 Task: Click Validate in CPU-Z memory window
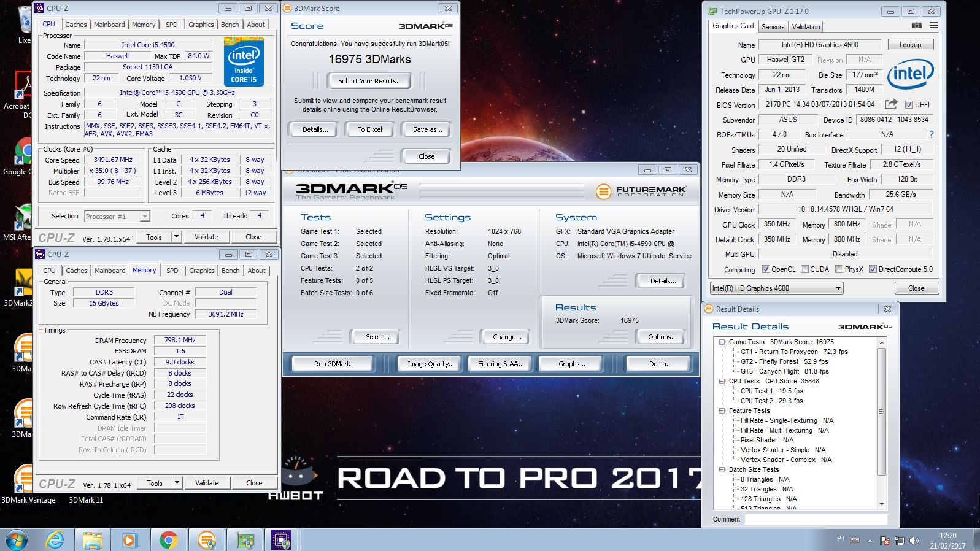click(207, 483)
